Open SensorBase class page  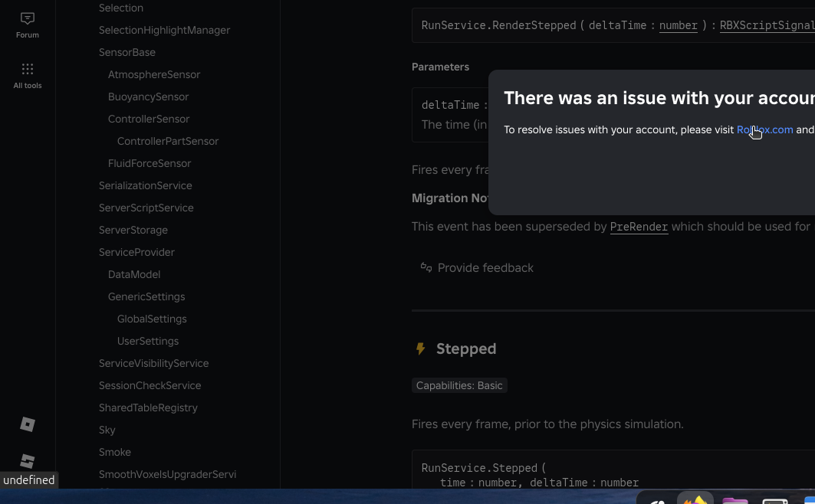[127, 52]
